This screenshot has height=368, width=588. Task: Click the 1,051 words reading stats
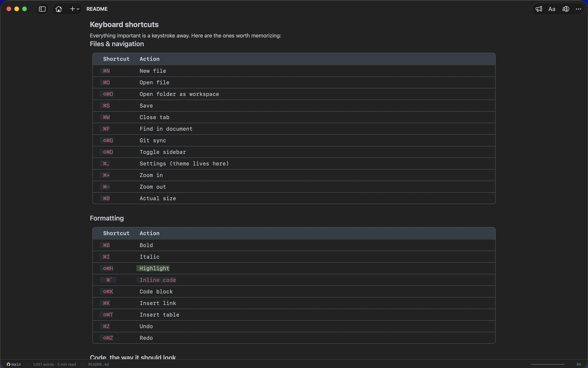point(55,364)
